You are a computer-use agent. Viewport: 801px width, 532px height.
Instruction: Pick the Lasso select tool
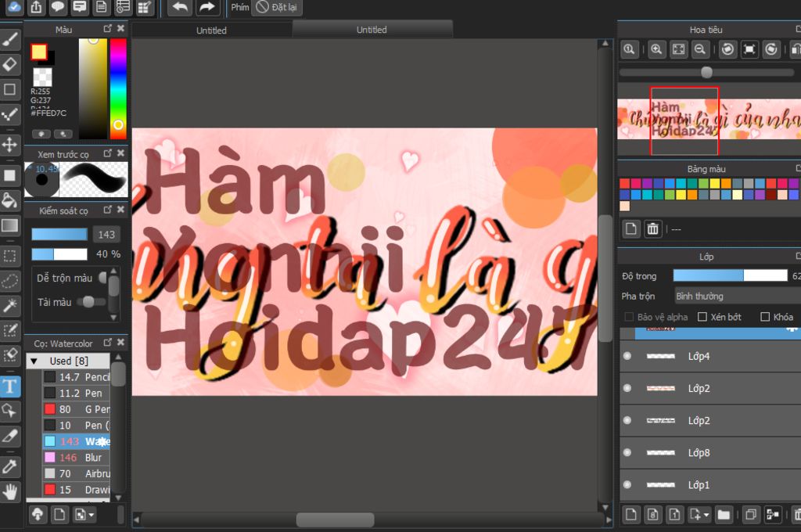coord(9,281)
